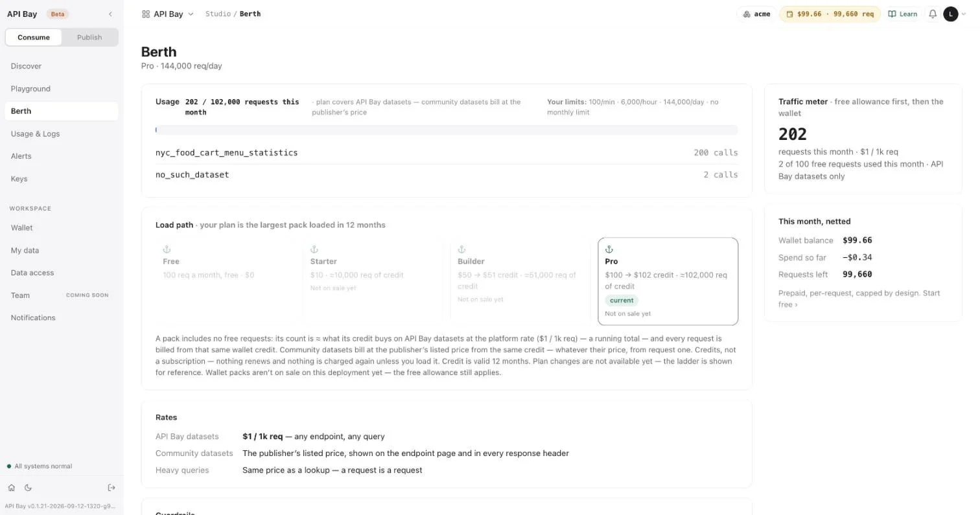Click the version string API Bay v0.1.21
This screenshot has width=980, height=515.
pyautogui.click(x=60, y=506)
